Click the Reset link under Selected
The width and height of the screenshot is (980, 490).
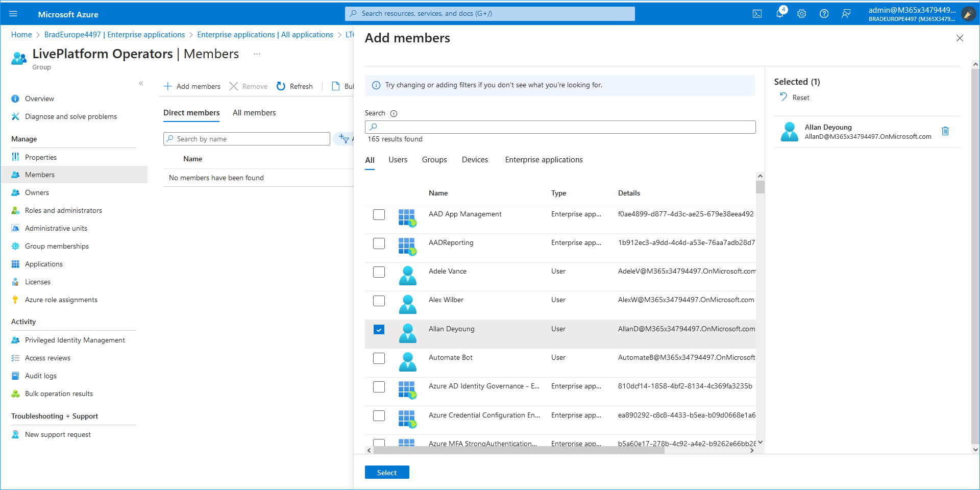(801, 97)
